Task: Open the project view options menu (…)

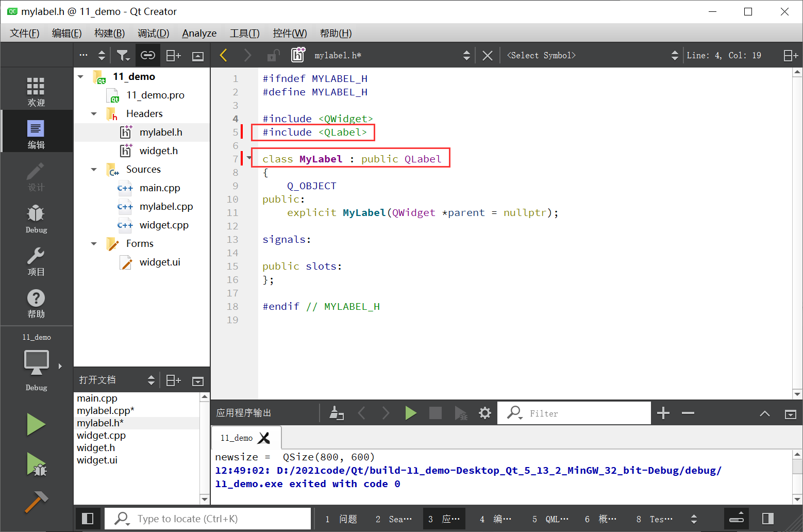Action: pyautogui.click(x=83, y=55)
